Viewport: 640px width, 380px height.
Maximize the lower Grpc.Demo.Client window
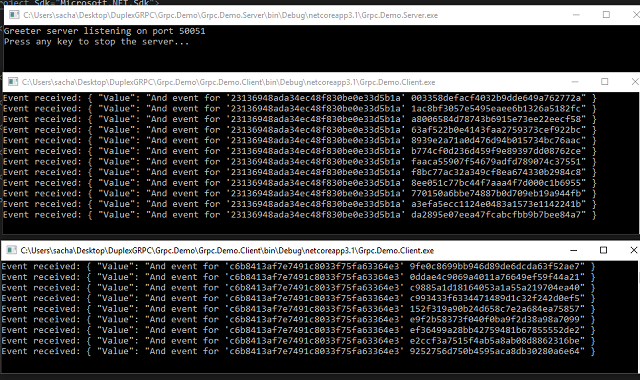click(x=603, y=250)
